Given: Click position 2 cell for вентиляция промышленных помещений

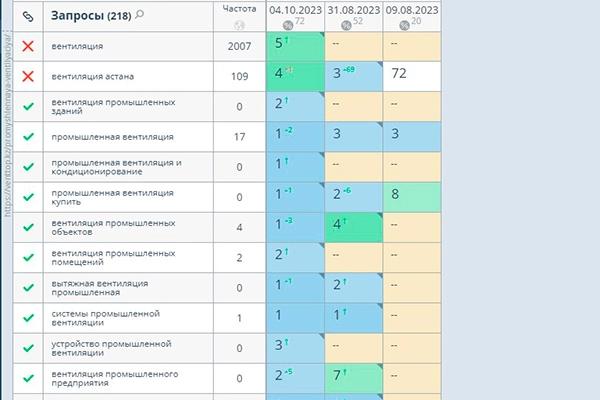Looking at the screenshot, I should (x=295, y=258).
